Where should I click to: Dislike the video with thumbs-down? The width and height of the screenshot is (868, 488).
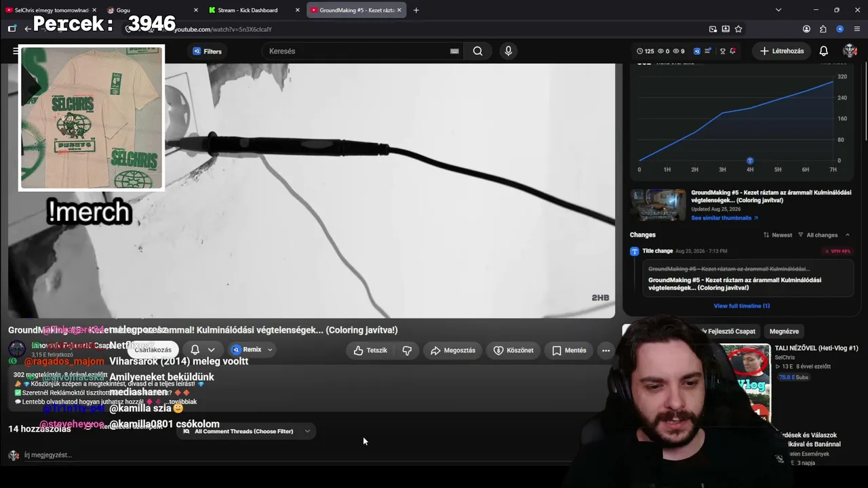click(407, 350)
